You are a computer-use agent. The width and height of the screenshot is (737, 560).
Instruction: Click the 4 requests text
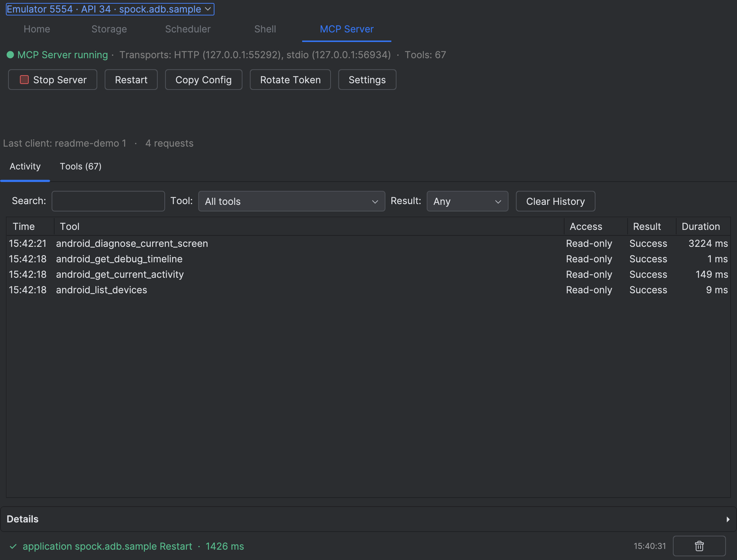point(170,143)
